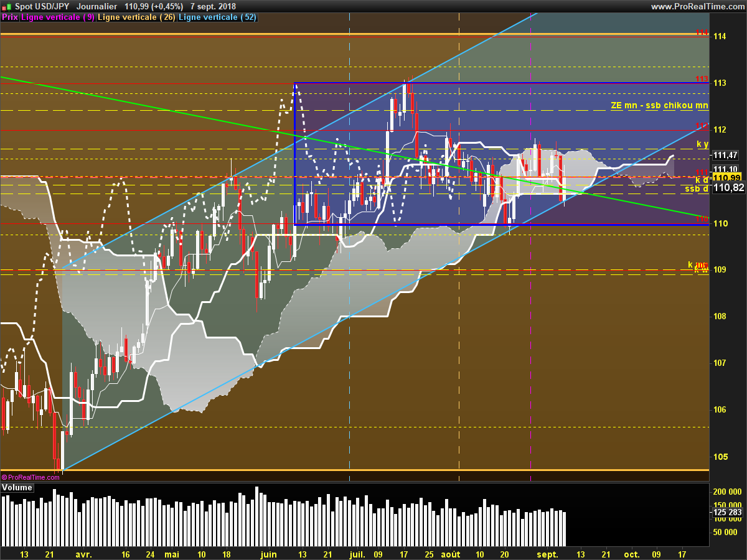This screenshot has width=747, height=560.
Task: Click the sept. date axis label
Action: click(548, 554)
